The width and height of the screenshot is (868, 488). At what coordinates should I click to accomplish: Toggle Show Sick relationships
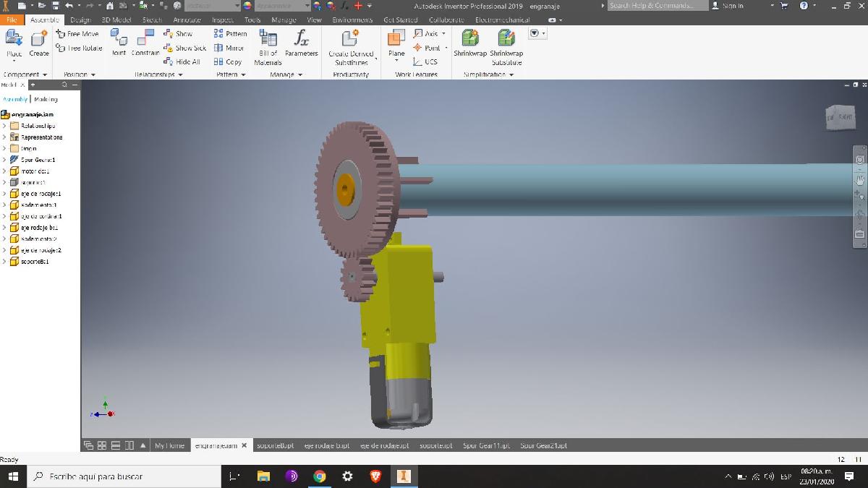[x=185, y=48]
